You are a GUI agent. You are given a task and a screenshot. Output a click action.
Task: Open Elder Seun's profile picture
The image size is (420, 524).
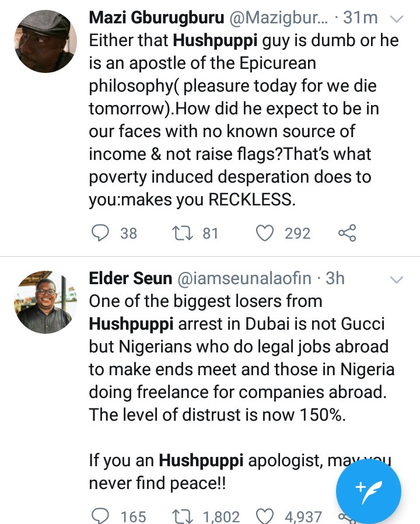(x=45, y=302)
